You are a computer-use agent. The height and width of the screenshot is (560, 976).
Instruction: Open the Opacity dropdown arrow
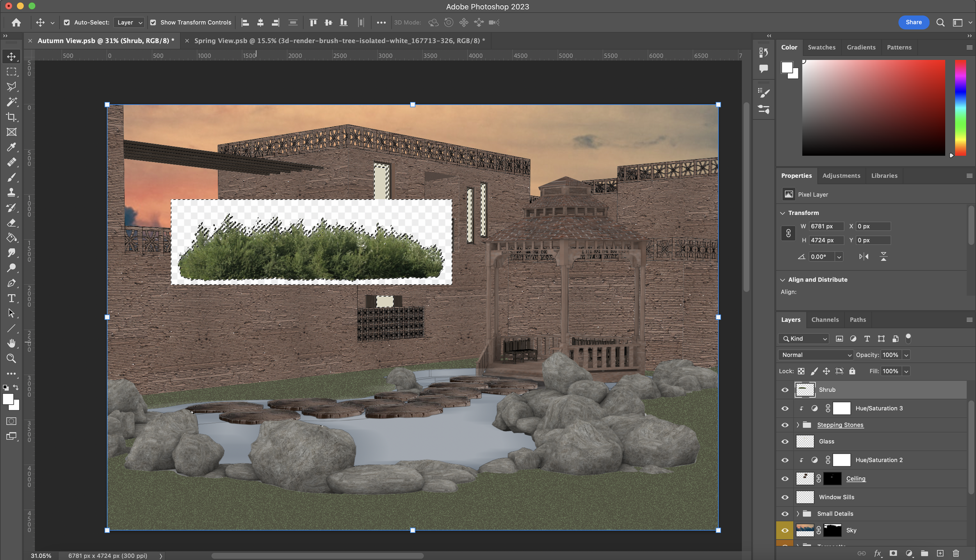(x=906, y=355)
